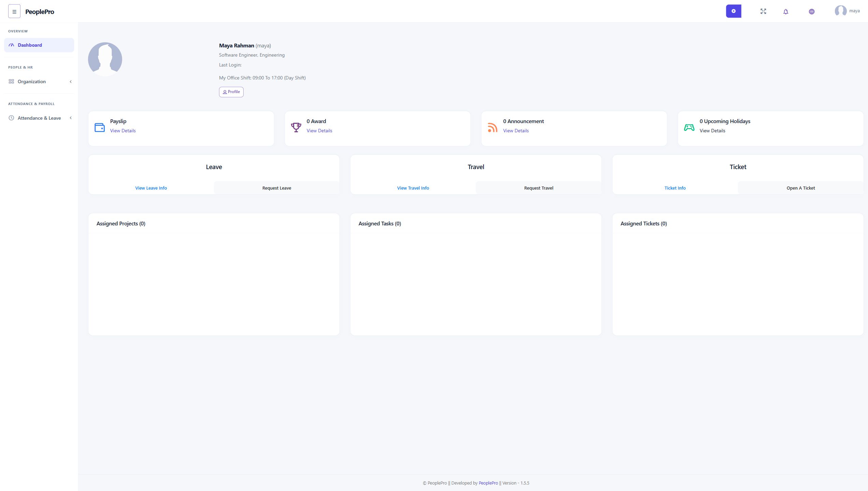Click the Assigned Projects (0) heading
This screenshot has width=868, height=491.
pos(121,224)
